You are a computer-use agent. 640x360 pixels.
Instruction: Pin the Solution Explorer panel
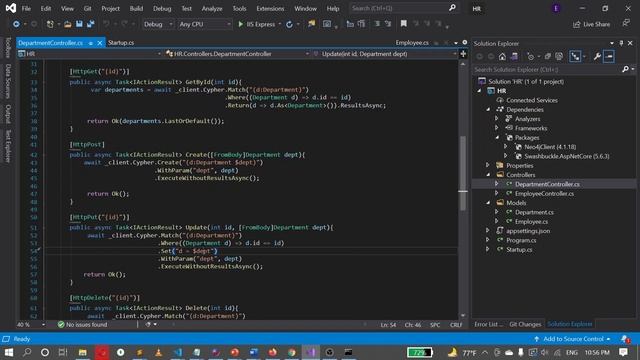tap(621, 43)
